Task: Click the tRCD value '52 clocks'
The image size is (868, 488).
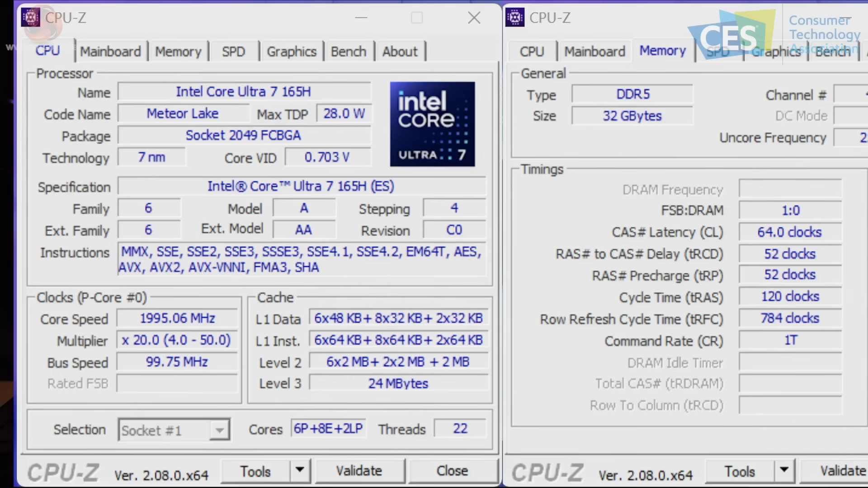Action: (791, 254)
